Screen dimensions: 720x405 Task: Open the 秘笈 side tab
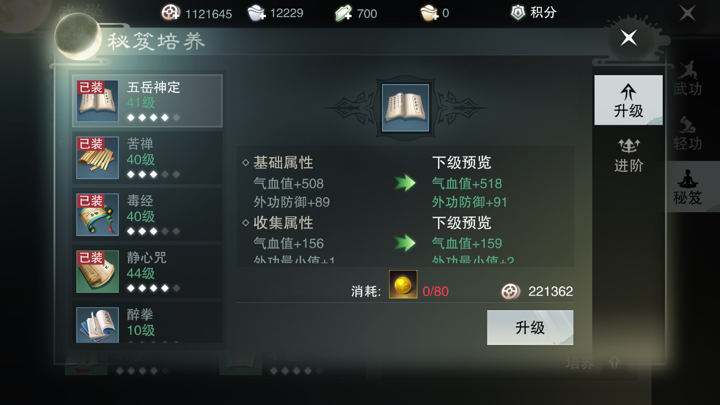click(x=687, y=187)
